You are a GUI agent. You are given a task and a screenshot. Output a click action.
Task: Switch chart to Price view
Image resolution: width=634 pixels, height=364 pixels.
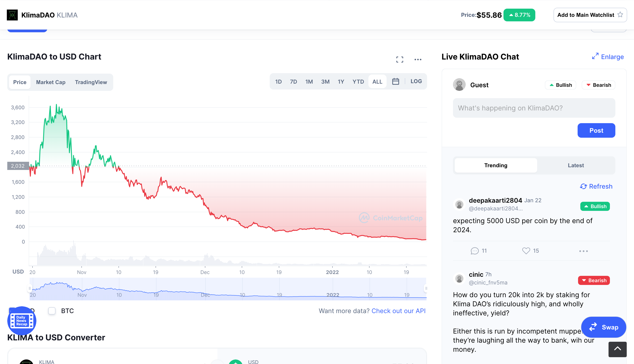click(20, 82)
